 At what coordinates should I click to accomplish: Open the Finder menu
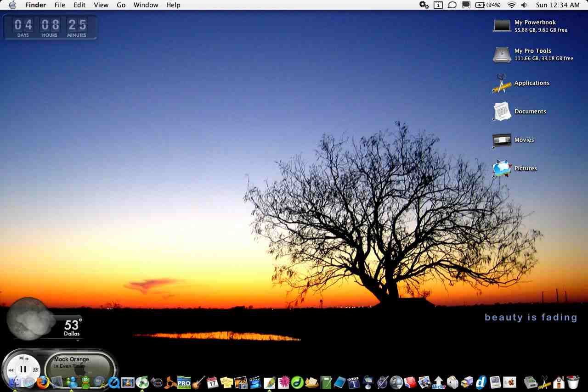[x=35, y=5]
